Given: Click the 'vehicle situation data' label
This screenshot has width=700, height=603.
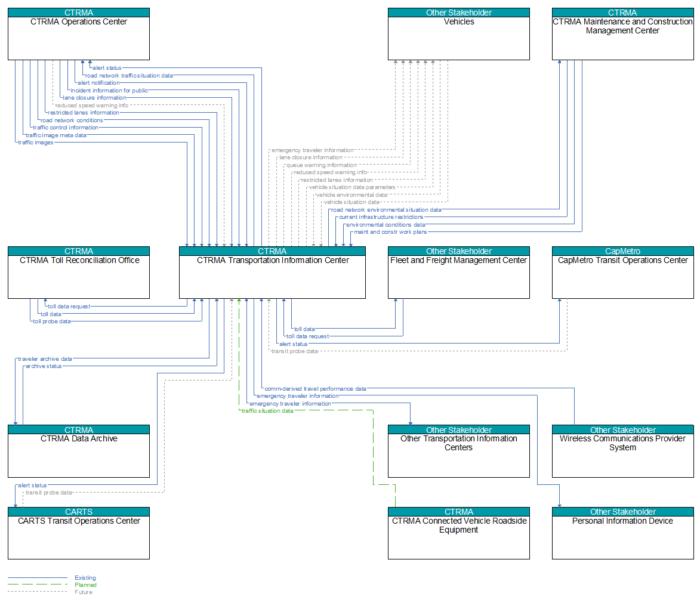Looking at the screenshot, I should [351, 202].
